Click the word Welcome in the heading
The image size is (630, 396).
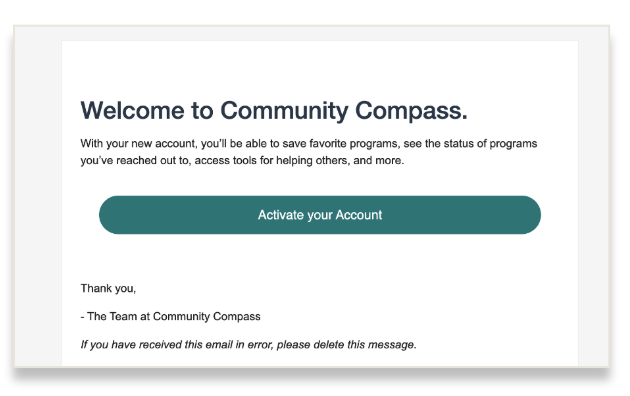(132, 110)
